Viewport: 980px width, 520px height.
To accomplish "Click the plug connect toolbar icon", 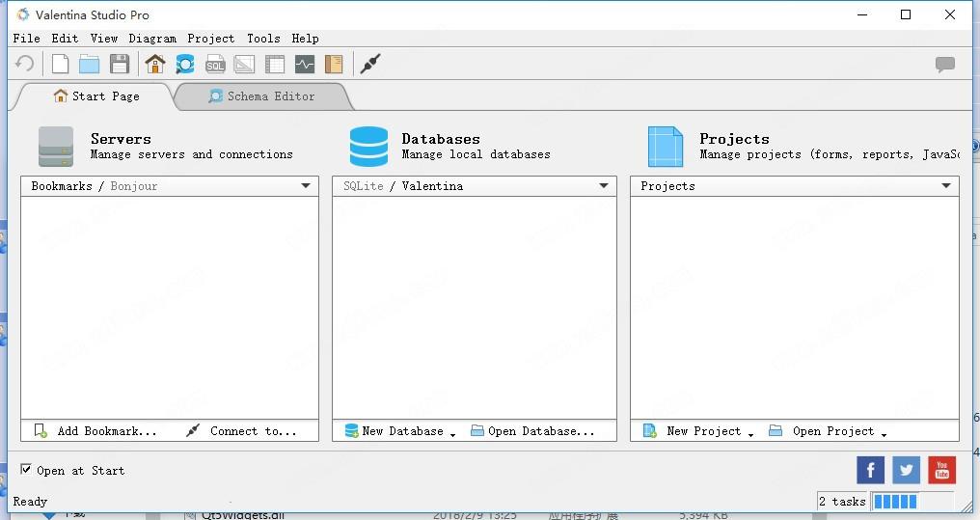I will pos(370,64).
